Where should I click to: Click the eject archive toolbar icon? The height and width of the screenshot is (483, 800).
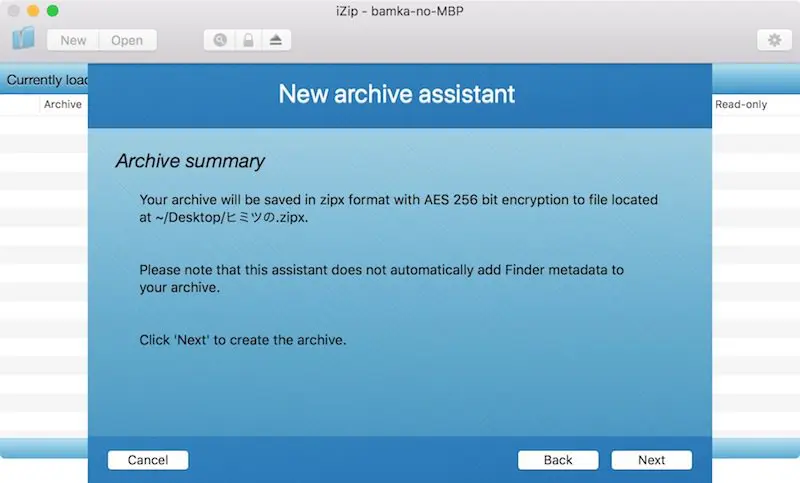276,40
